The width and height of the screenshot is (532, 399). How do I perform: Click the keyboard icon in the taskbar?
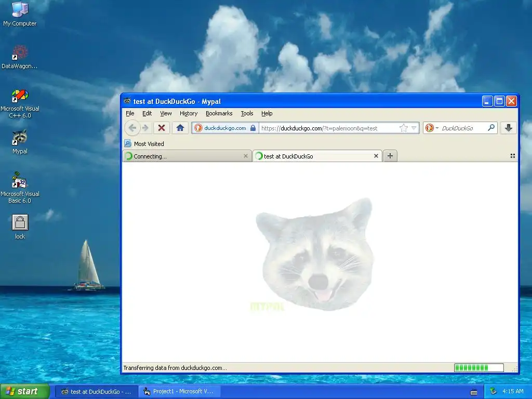474,392
